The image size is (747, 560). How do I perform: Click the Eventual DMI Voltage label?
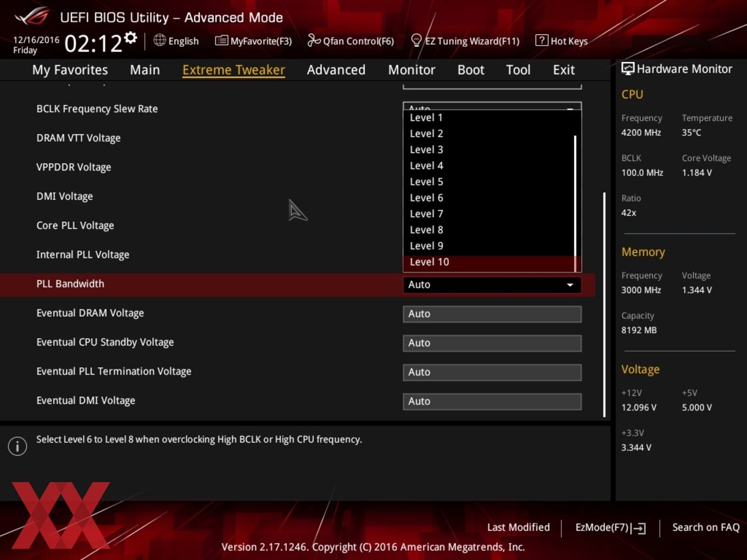pos(86,400)
